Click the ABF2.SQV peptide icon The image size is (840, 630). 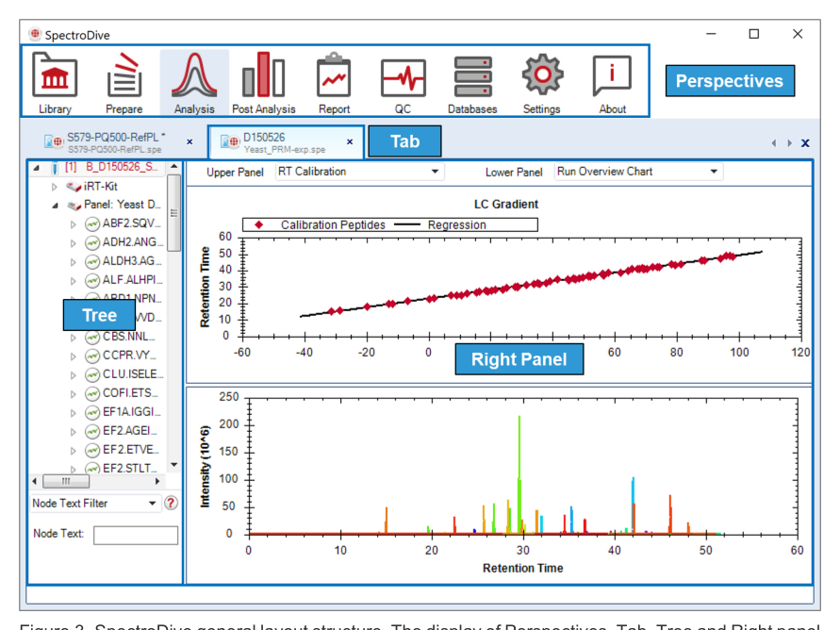pyautogui.click(x=92, y=224)
